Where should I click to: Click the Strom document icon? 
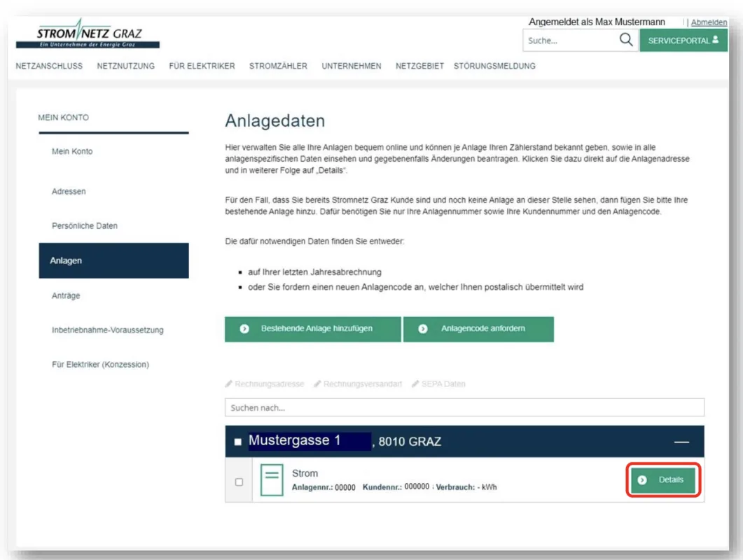[x=272, y=480]
